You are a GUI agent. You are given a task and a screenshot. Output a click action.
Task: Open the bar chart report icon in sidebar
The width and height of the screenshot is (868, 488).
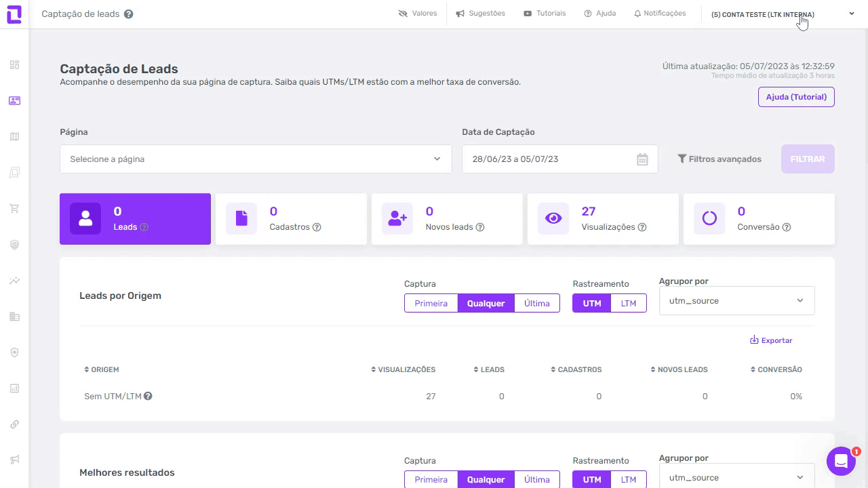[14, 388]
